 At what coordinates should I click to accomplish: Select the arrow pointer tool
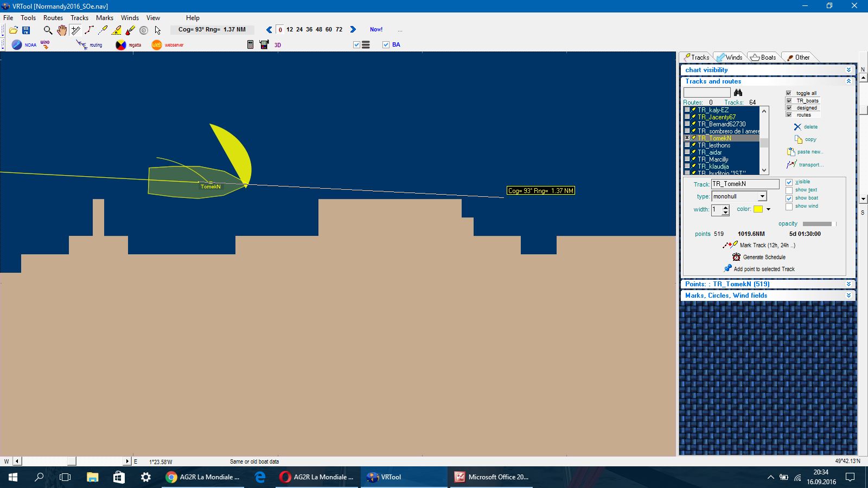point(157,30)
